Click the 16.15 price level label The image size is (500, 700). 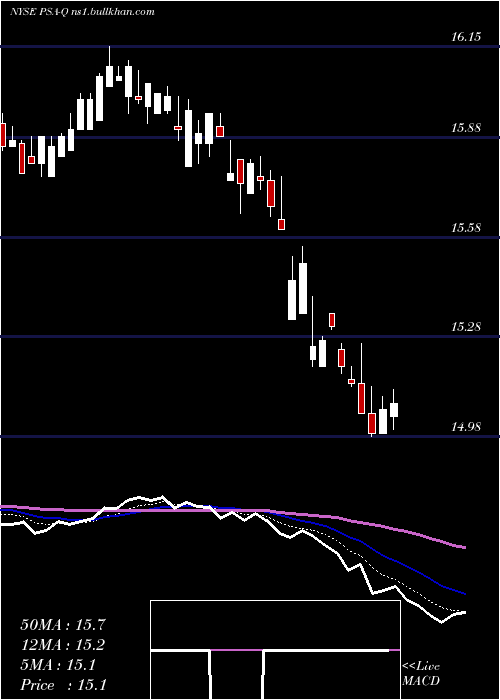click(466, 37)
